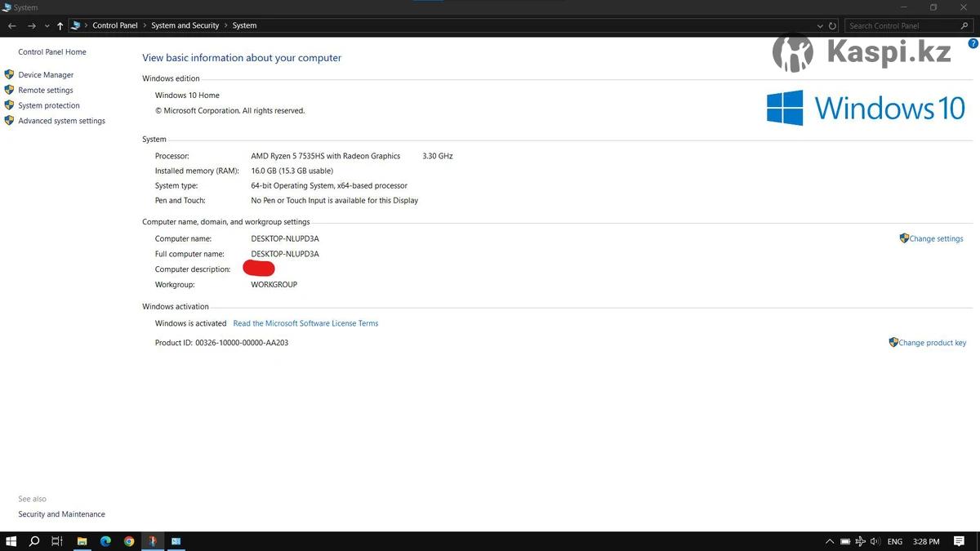
Task: Select the processor name AMD Ryzen 5 7535HS
Action: point(326,156)
